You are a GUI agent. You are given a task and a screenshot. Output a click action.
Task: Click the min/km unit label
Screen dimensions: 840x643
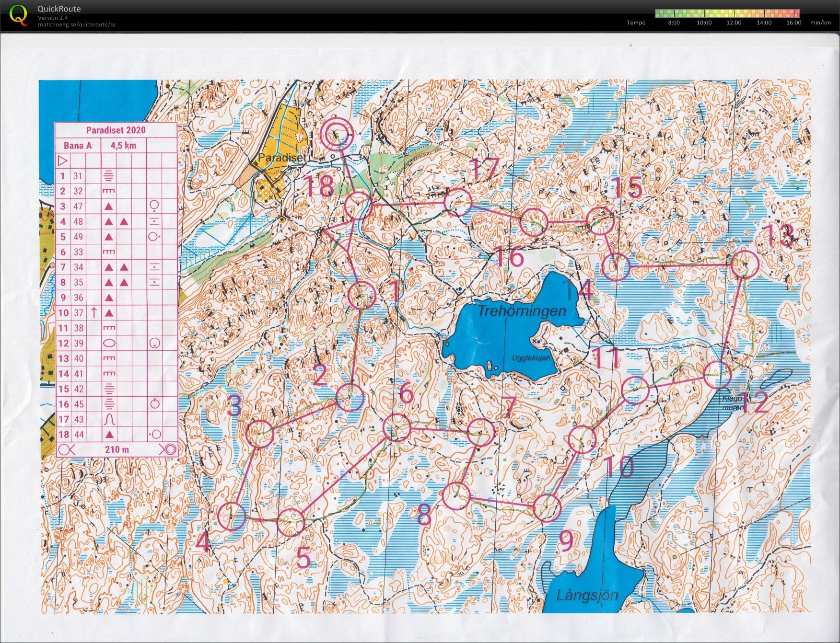coord(820,23)
